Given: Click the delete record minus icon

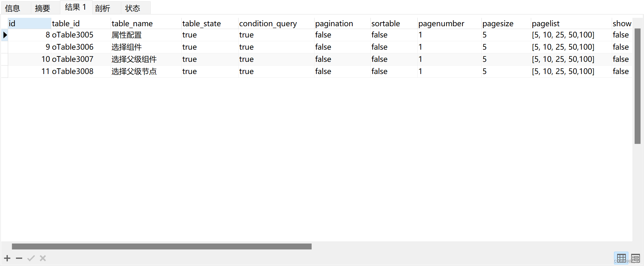Looking at the screenshot, I should coord(19,258).
